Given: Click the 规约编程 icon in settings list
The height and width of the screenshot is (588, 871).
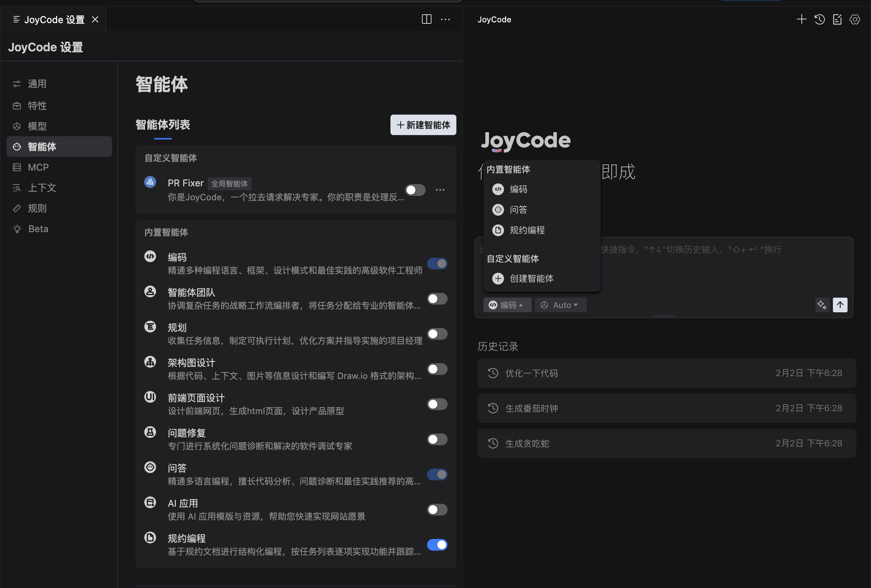Looking at the screenshot, I should (150, 537).
